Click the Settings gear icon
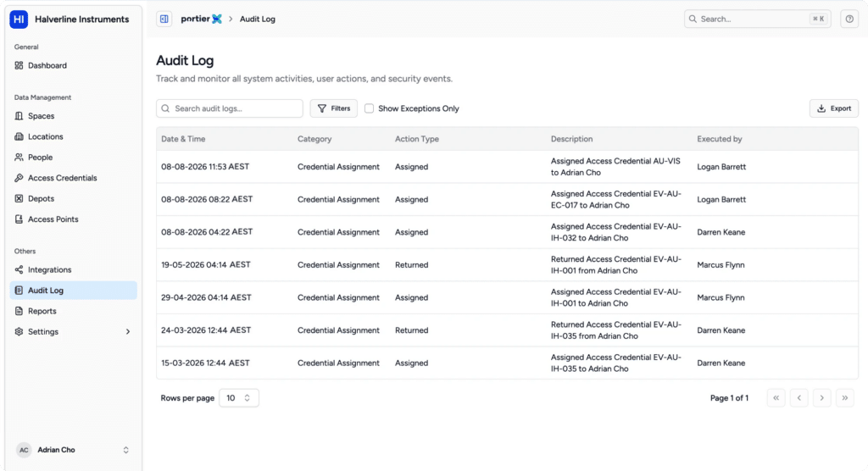 19,331
